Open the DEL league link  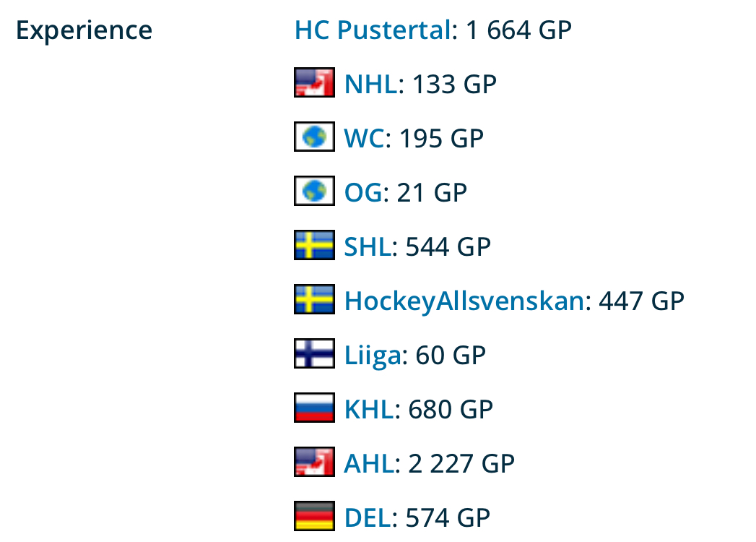[368, 517]
